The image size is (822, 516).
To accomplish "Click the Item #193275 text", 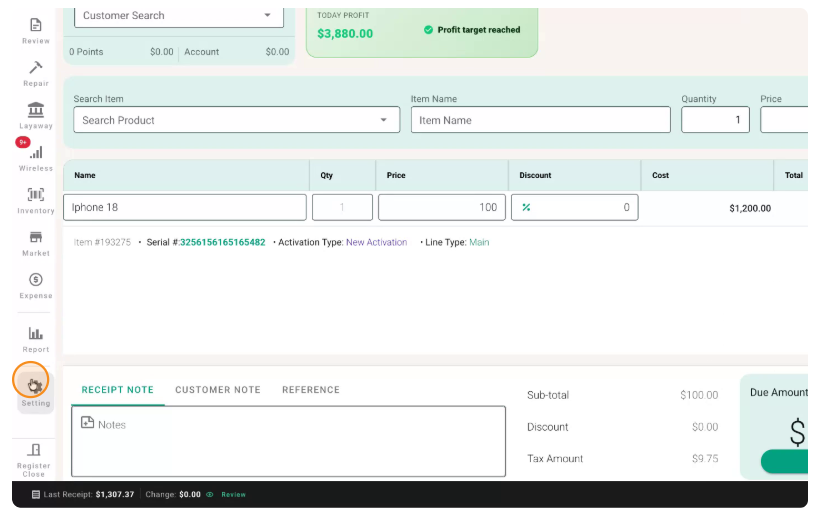I will [x=102, y=242].
